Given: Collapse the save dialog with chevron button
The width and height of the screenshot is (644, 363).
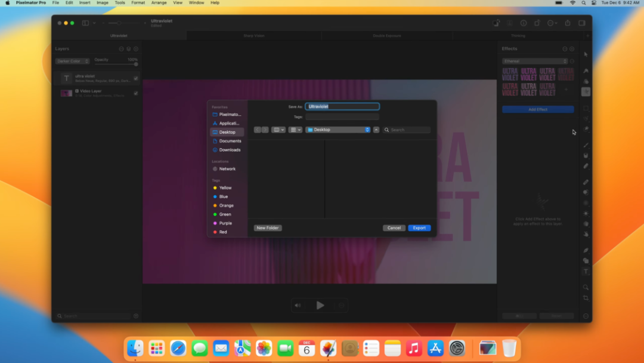Looking at the screenshot, I should click(376, 130).
